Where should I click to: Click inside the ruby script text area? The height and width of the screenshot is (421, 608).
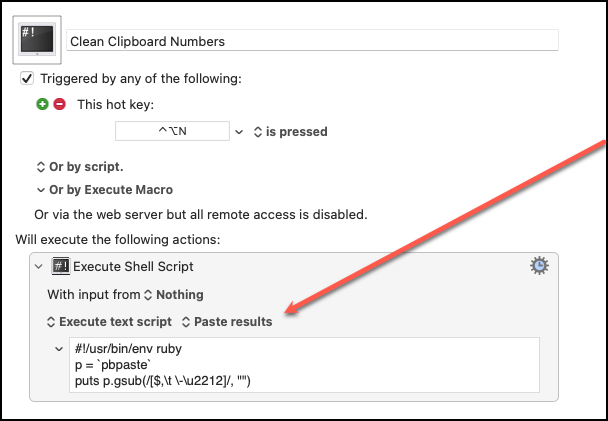point(300,365)
